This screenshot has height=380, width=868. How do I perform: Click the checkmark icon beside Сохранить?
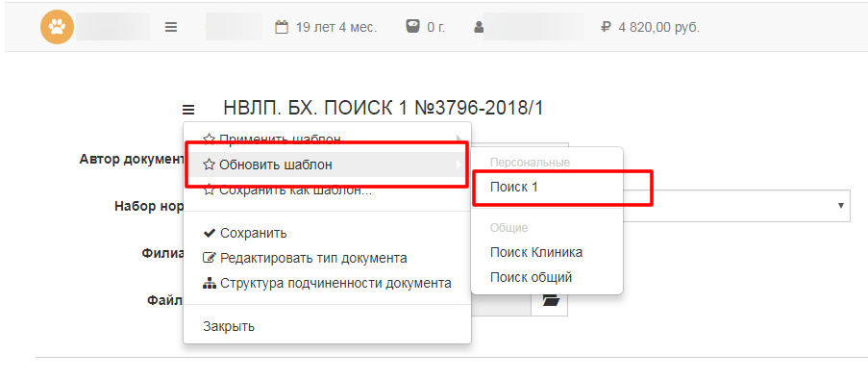point(210,233)
